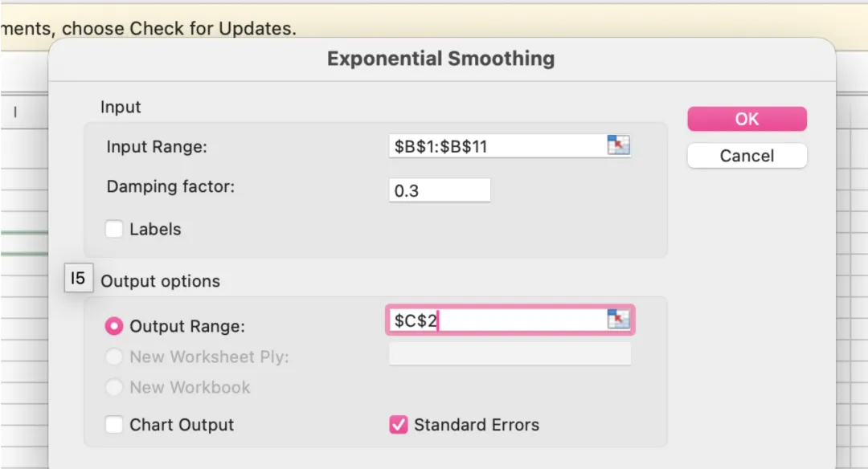Cancel the Exponential Smoothing dialog

click(x=747, y=156)
